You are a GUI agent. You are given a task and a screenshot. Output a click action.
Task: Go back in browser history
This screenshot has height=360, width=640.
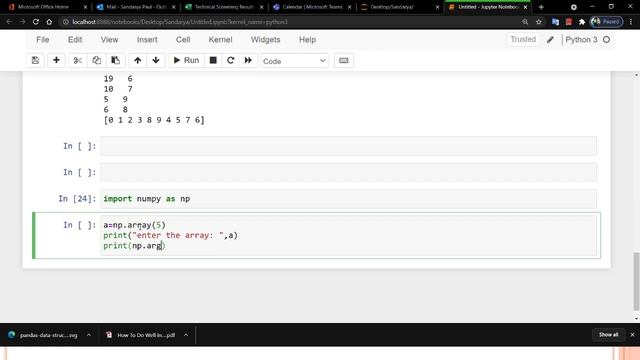coord(9,22)
